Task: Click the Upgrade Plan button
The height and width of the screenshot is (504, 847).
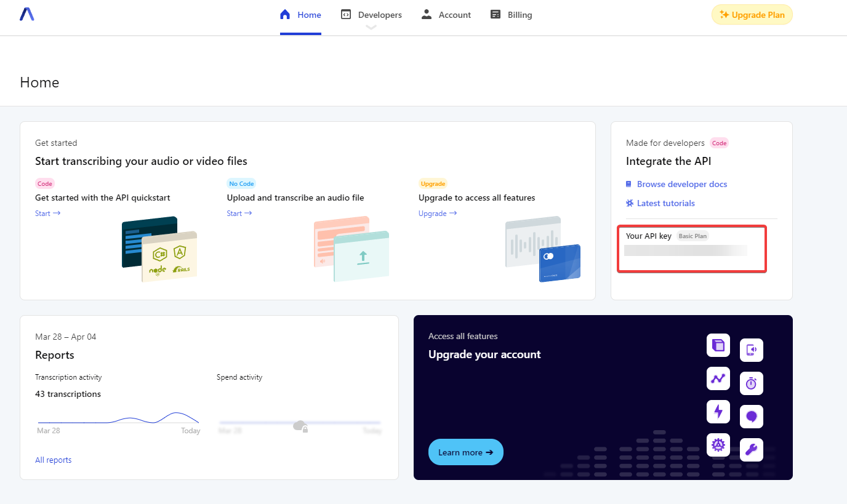Action: pos(752,15)
